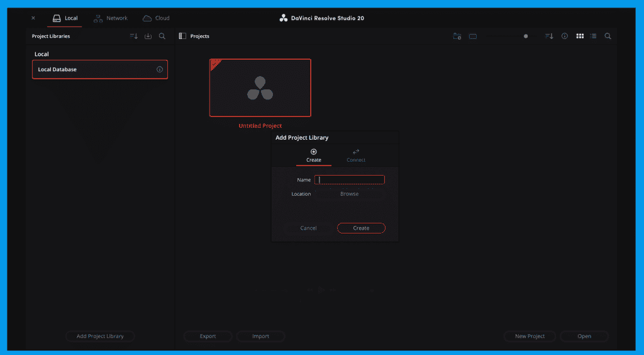Click the New Project button
The image size is (644, 355).
point(530,336)
